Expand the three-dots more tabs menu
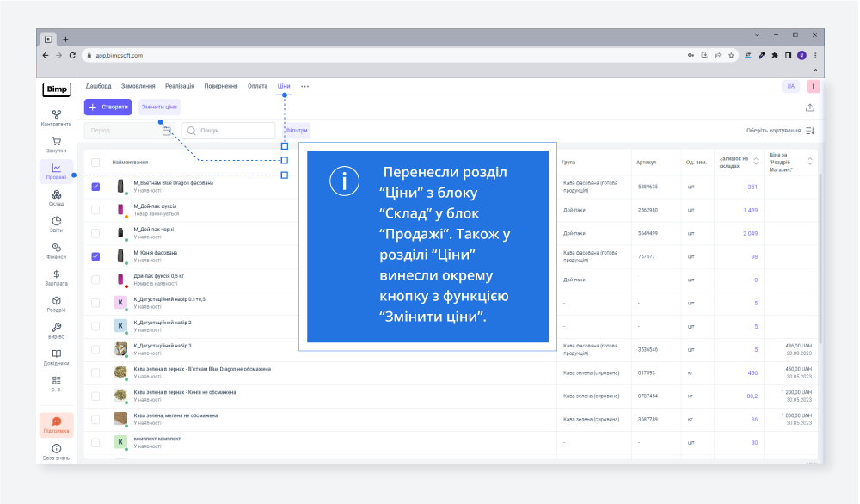The image size is (860, 504). pyautogui.click(x=304, y=87)
